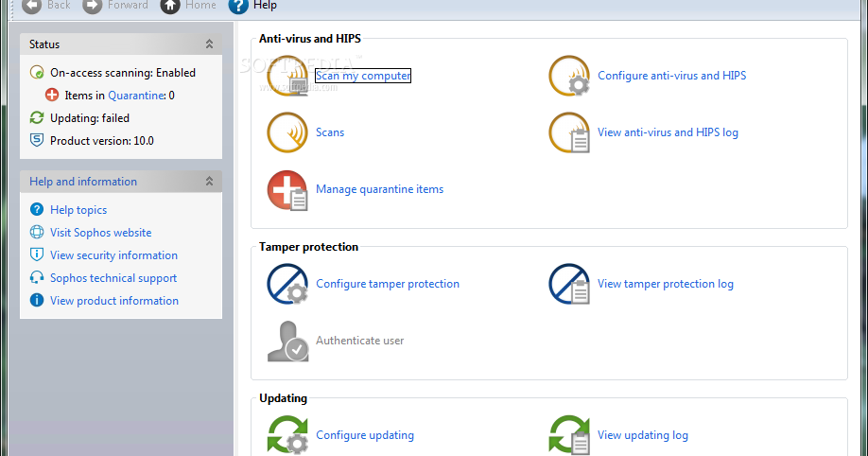Open View security information link
This screenshot has width=868, height=456.
[x=114, y=255]
